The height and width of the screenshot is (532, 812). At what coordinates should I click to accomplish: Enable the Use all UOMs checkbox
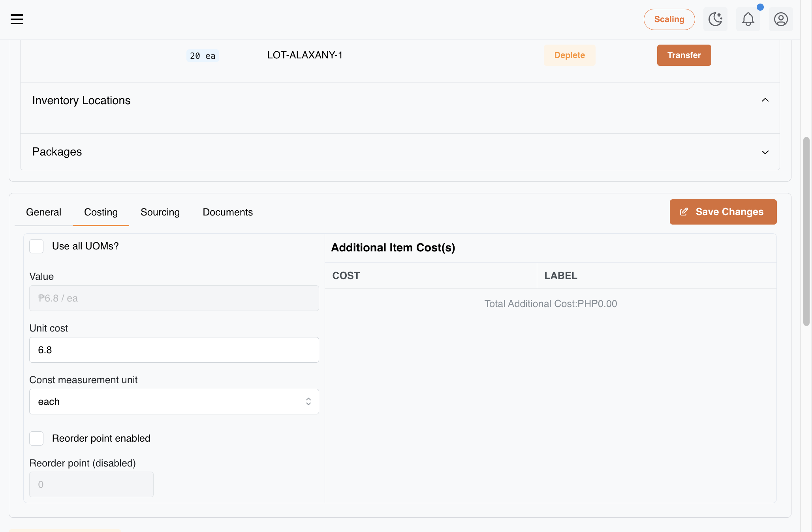[x=36, y=246]
